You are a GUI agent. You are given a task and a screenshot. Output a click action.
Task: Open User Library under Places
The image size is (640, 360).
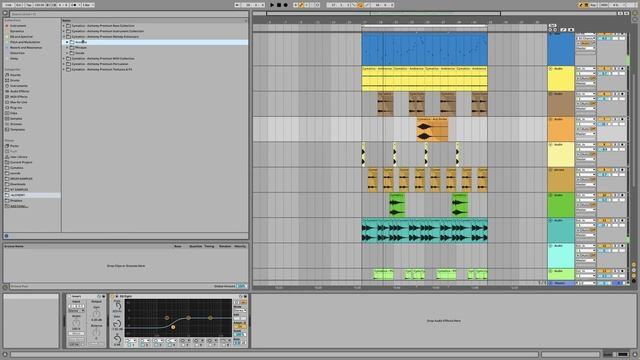(19, 157)
